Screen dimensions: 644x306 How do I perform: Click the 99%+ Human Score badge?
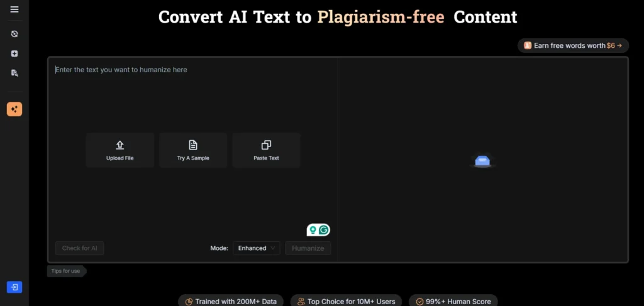453,302
